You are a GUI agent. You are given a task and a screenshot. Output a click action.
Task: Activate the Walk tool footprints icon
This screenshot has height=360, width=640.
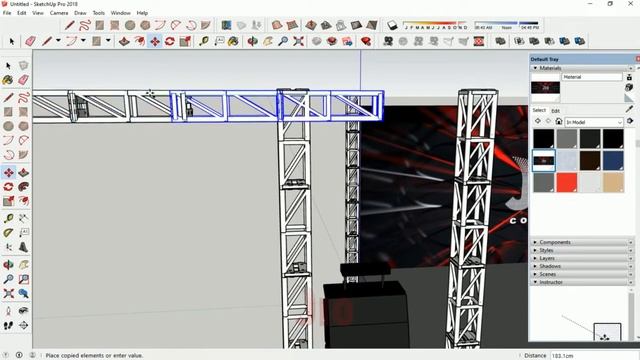(x=8, y=325)
